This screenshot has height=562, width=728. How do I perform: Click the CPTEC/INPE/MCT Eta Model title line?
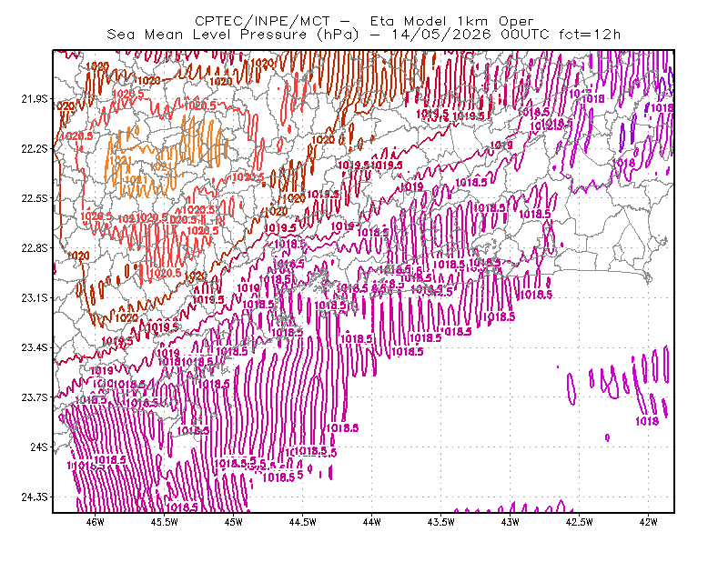(x=364, y=21)
